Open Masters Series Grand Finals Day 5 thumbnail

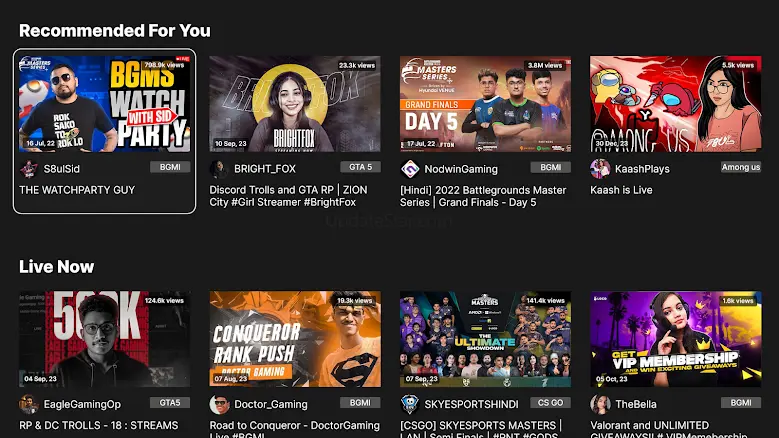[485, 104]
